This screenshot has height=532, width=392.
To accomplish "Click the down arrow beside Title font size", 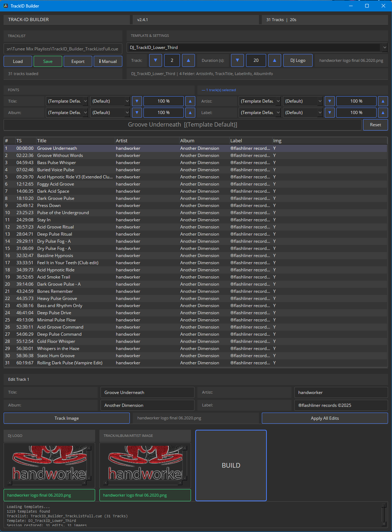I will (x=137, y=101).
